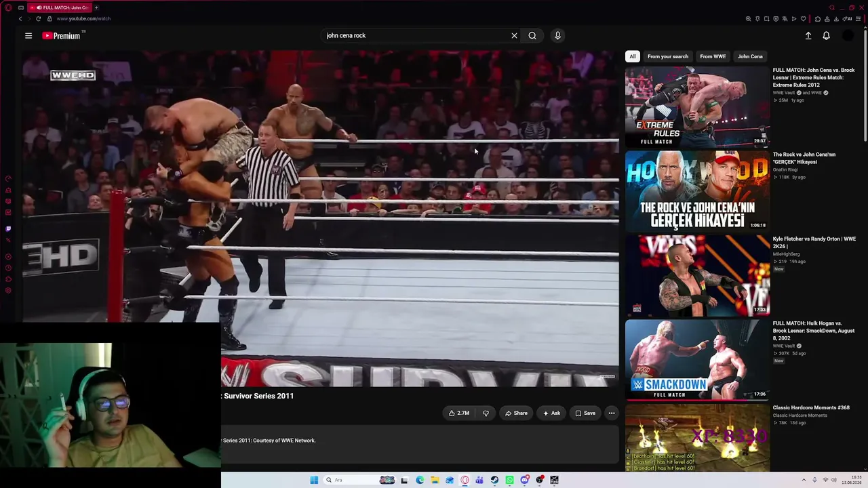Screen dimensions: 868x488
Task: Dislike the Survivor Series video
Action: 486,413
